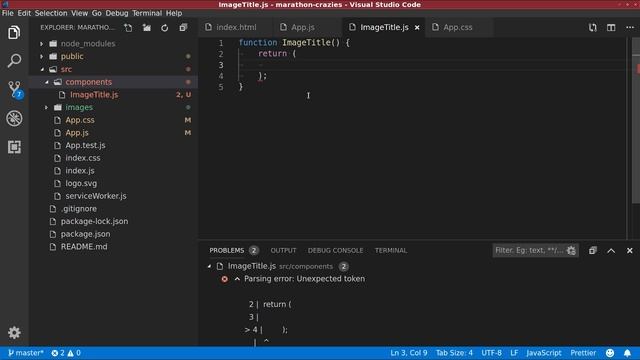The width and height of the screenshot is (640, 360).
Task: Select the Problems panel tab
Action: (x=227, y=251)
